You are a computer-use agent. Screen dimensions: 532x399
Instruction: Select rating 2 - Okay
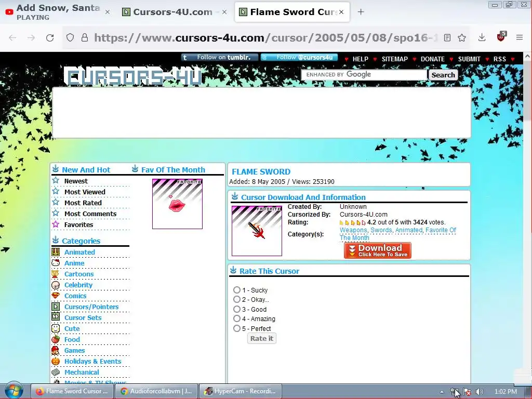[x=237, y=299]
